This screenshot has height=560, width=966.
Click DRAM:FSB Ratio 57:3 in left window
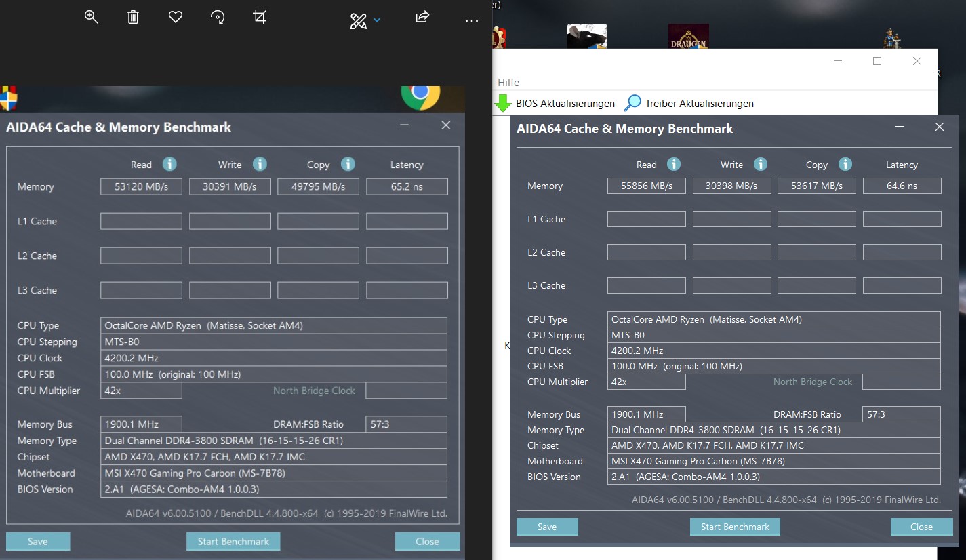[406, 424]
